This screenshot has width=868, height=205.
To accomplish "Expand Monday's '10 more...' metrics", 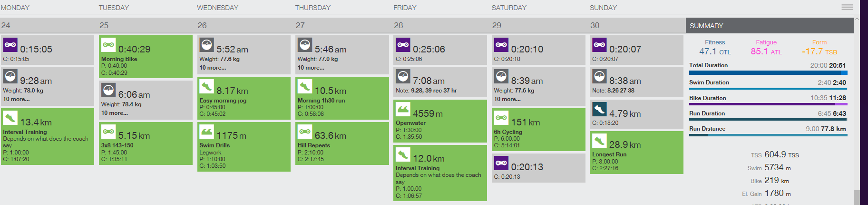I will (16, 99).
